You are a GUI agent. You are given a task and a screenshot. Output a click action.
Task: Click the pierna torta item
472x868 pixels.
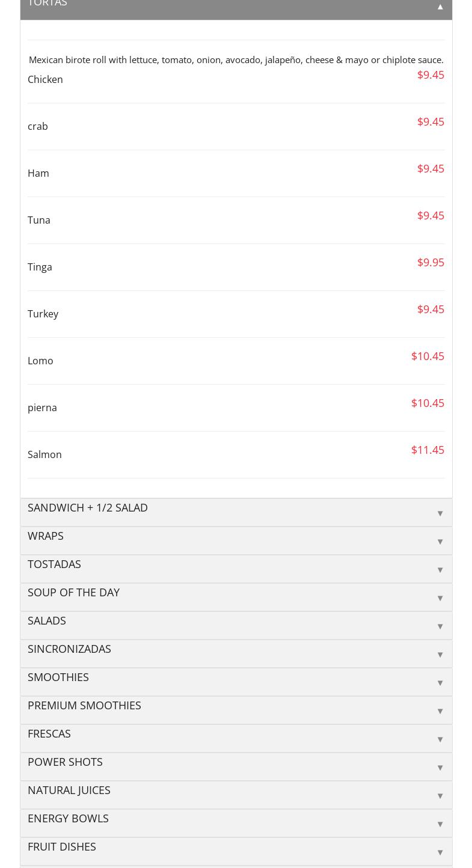click(x=42, y=408)
